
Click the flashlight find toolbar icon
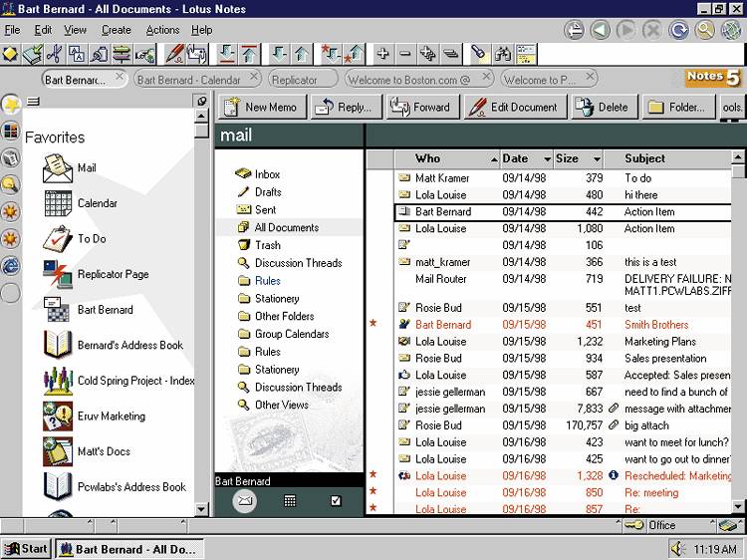479,54
